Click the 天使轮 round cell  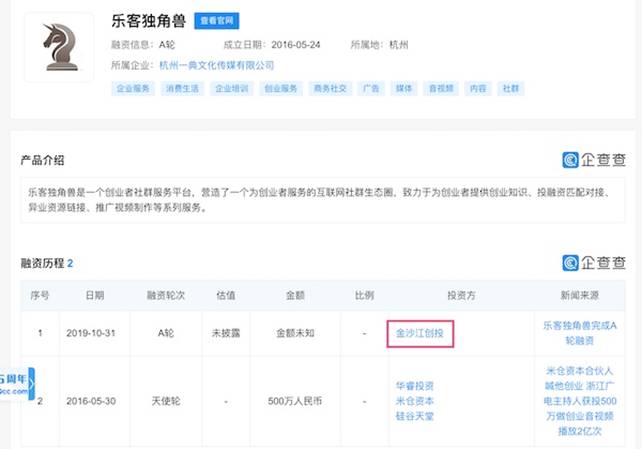(x=166, y=401)
